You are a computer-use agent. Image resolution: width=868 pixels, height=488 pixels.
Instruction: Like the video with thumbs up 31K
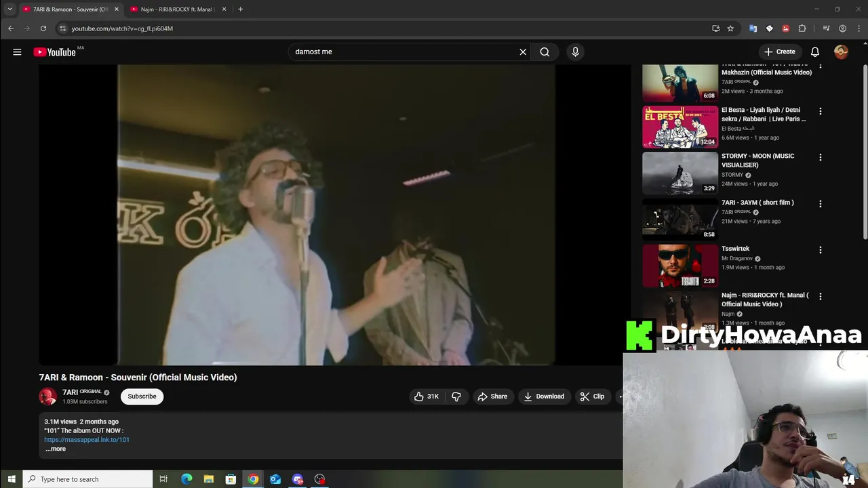click(x=427, y=396)
